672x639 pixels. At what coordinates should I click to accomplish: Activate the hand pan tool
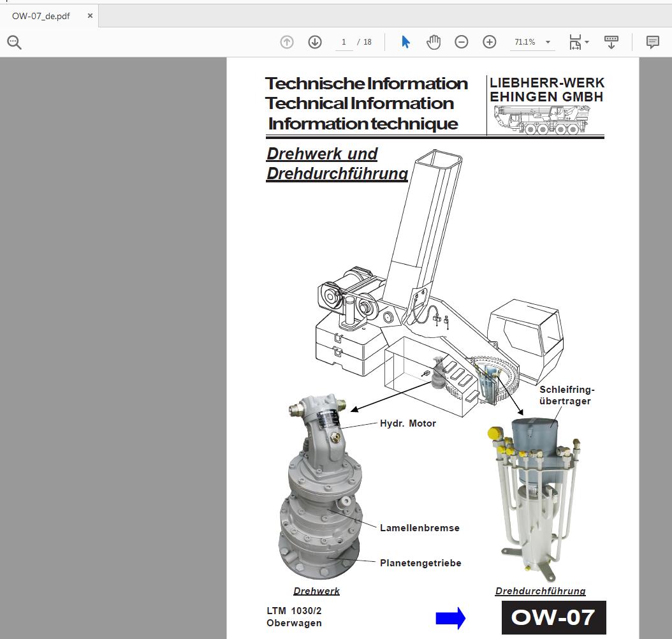[x=434, y=42]
